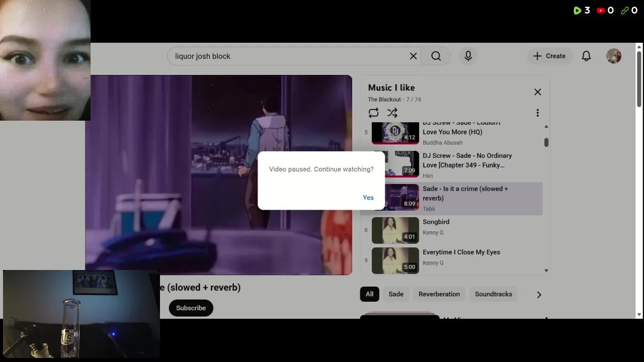Screen dimensions: 644x362
Task: Toggle playlist shuffle
Action: click(x=392, y=113)
